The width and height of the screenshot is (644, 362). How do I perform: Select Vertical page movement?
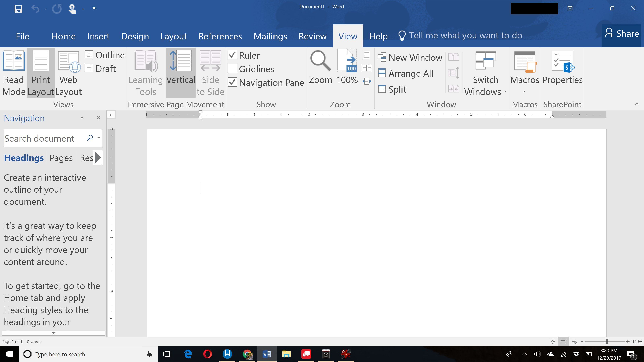(181, 73)
